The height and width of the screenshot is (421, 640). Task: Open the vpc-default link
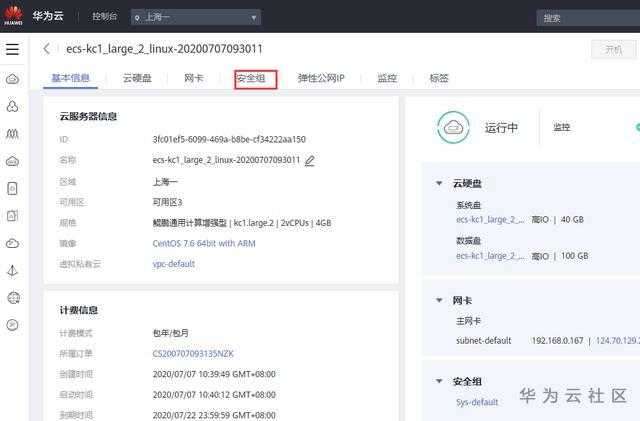point(173,264)
